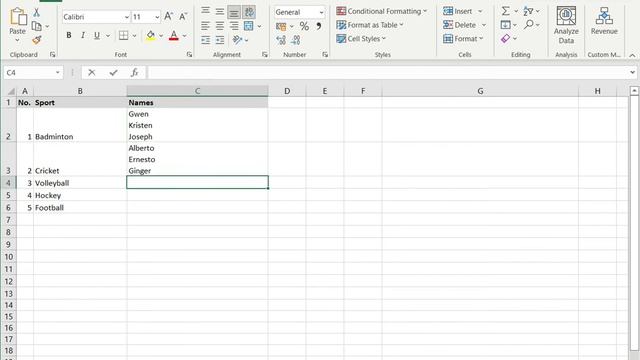Click the Fill down icon

(505, 25)
